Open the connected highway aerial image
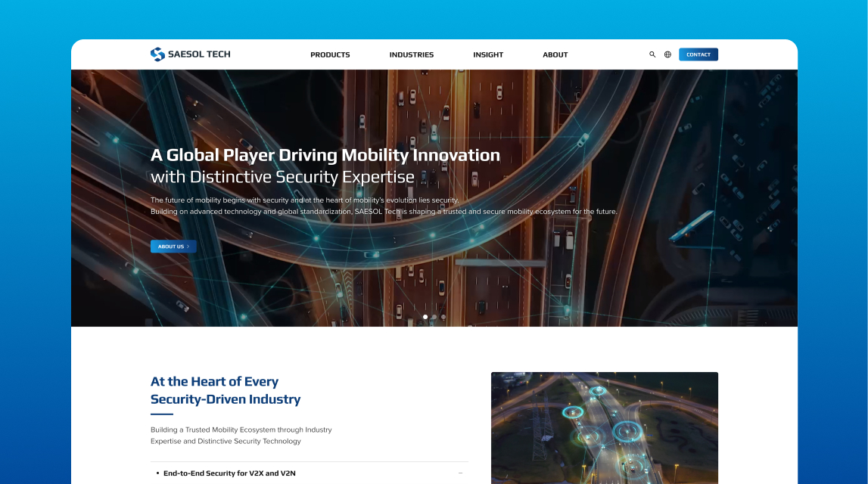The width and height of the screenshot is (868, 484). (x=604, y=427)
